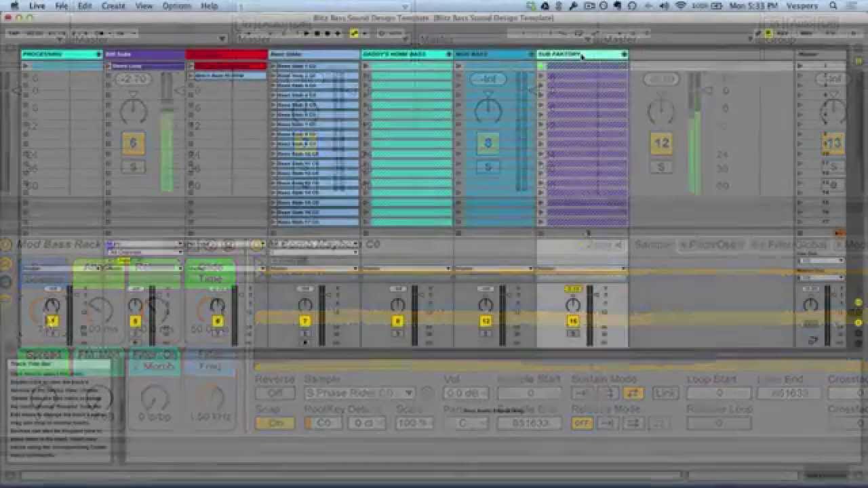Click the Reverse Off button in the Sampler
Image resolution: width=868 pixels, height=488 pixels.
pos(275,393)
